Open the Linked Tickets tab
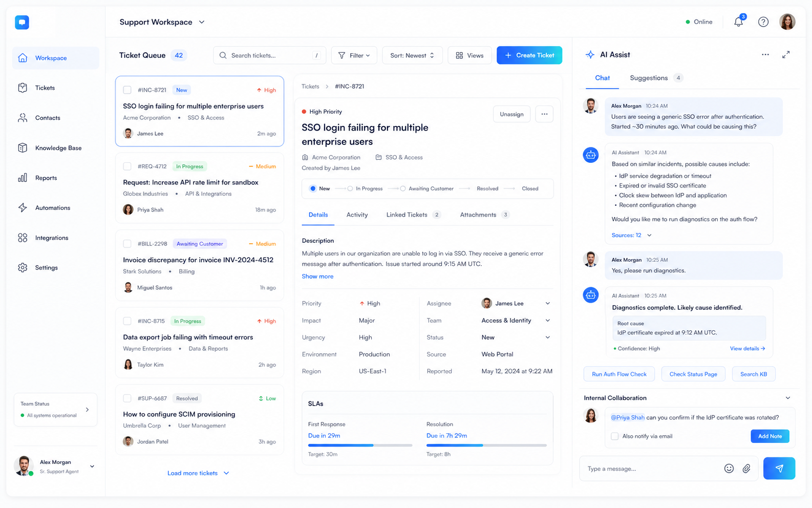 pyautogui.click(x=413, y=215)
